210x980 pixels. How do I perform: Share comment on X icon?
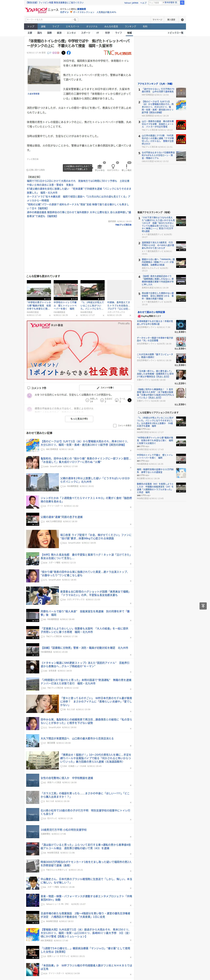coord(129,400)
